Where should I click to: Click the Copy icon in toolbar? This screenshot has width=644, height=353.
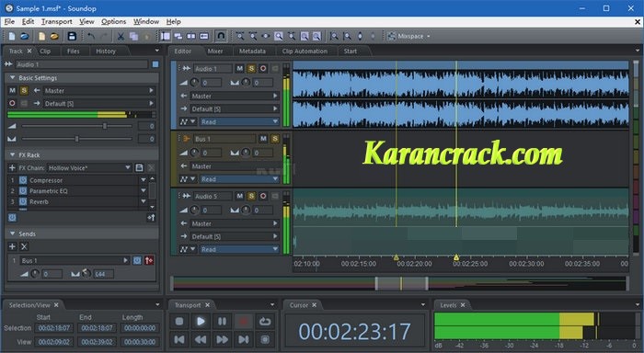click(133, 36)
